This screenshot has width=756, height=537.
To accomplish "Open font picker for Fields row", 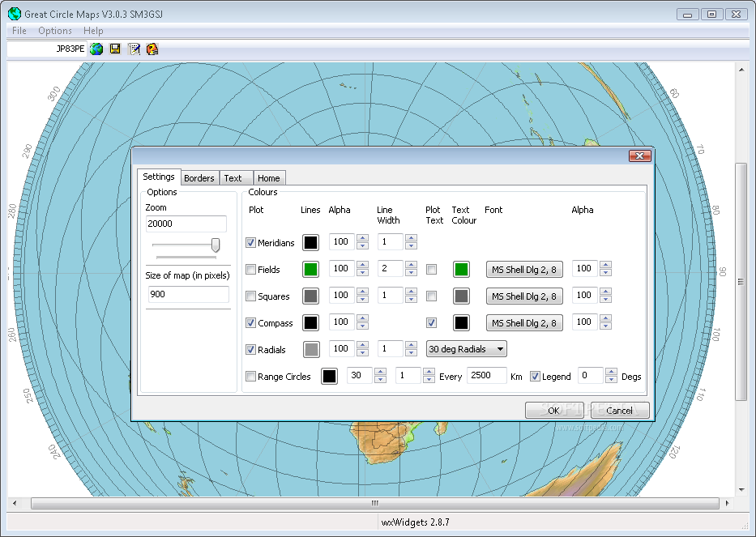I will pos(524,270).
